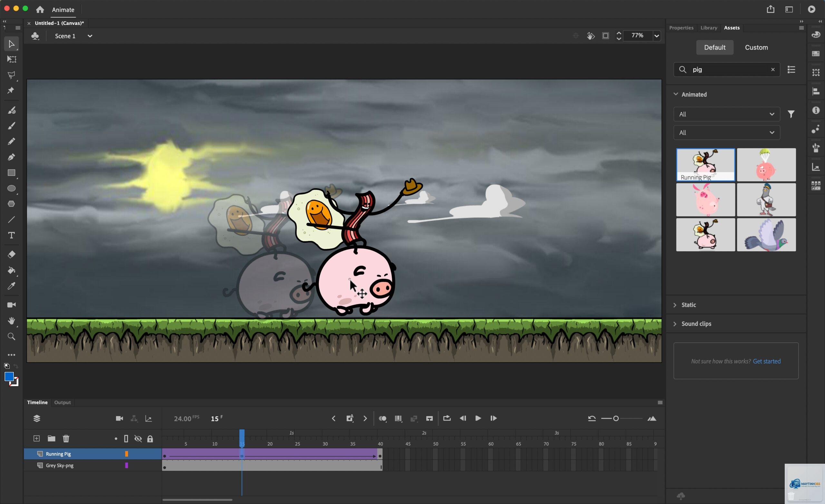Adjust the timeline zoom slider handle

[x=616, y=418]
